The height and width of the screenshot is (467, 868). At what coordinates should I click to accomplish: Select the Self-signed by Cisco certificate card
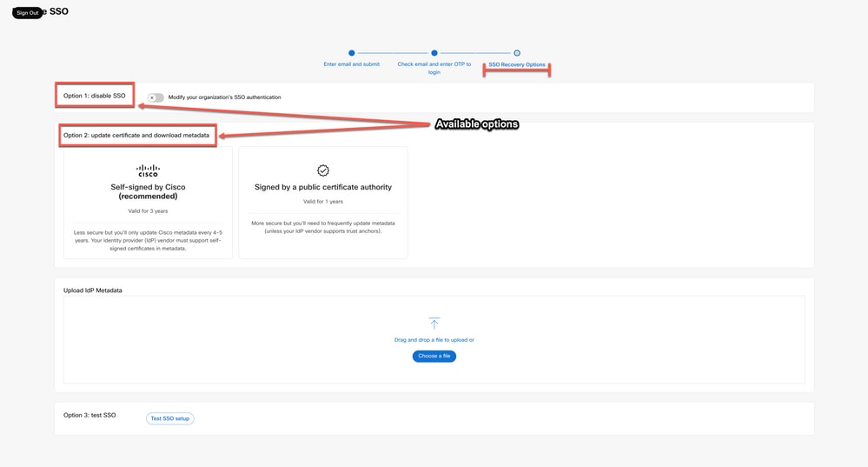point(148,203)
